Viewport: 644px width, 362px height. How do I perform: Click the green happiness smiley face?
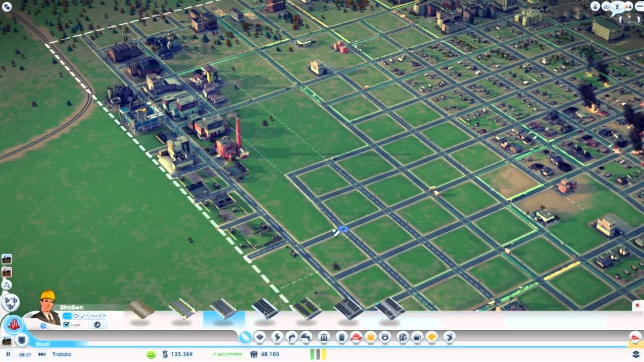click(x=151, y=354)
